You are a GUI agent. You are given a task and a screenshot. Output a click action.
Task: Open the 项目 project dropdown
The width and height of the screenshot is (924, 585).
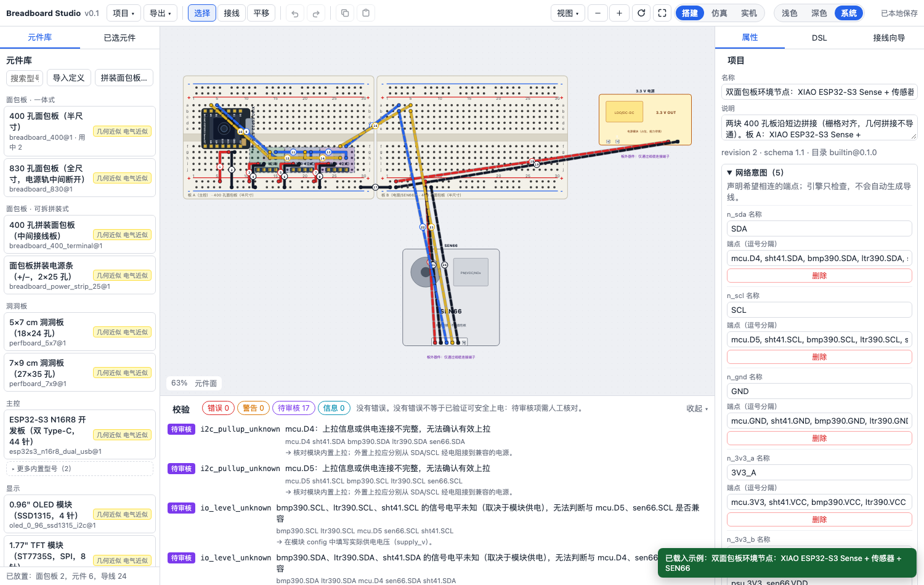point(124,13)
